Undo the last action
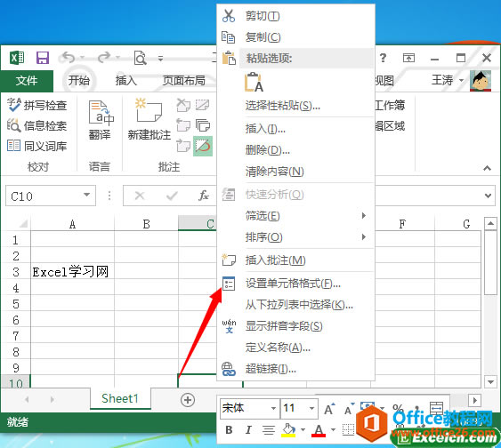 68,58
